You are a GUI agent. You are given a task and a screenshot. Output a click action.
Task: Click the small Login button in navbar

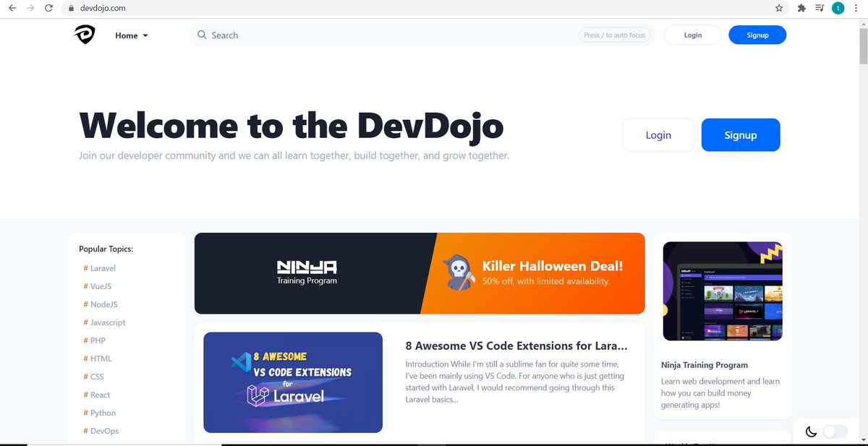[693, 35]
